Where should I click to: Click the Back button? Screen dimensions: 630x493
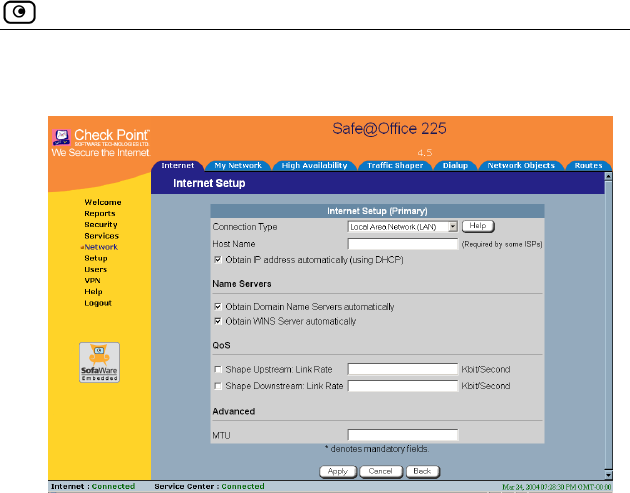[x=422, y=471]
